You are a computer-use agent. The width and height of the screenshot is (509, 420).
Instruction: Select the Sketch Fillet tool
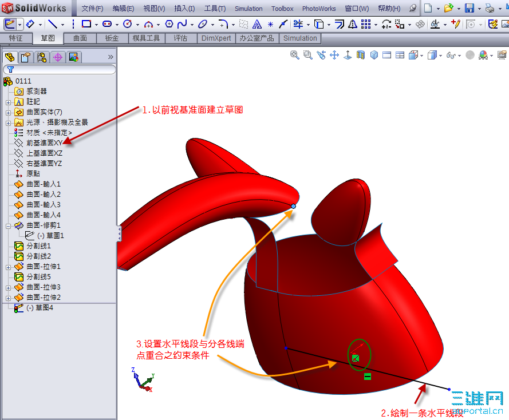point(223,24)
